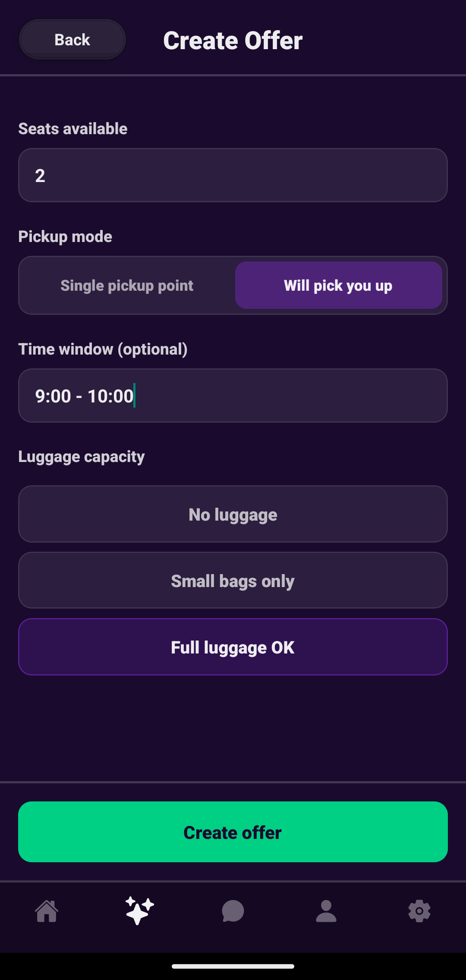Open the Home tab icon
The width and height of the screenshot is (466, 980).
coord(47,911)
